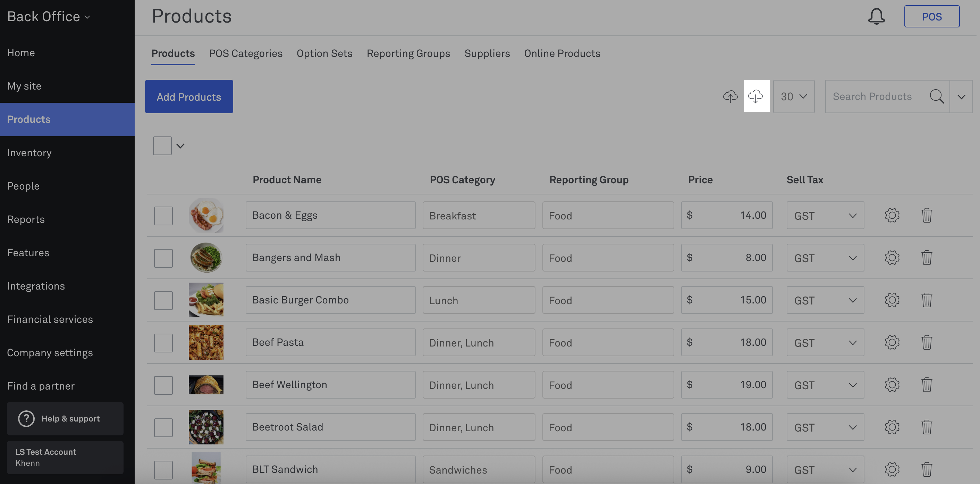Viewport: 980px width, 484px height.
Task: Click the Add Products button
Action: [x=189, y=96]
